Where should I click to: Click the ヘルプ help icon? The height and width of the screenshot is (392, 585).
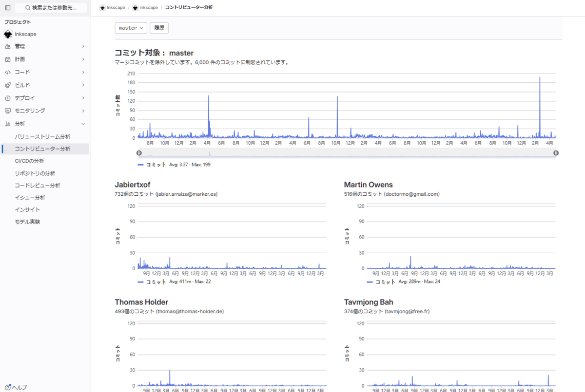8,387
